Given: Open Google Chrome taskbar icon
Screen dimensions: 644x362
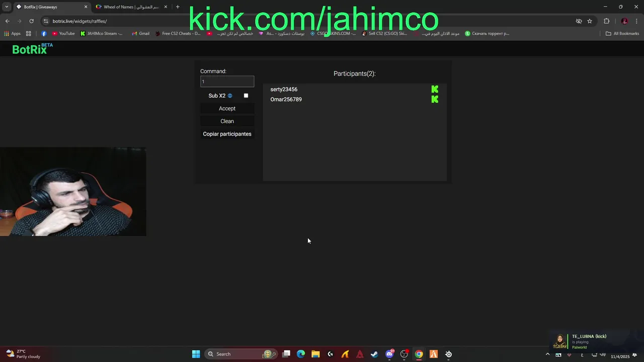Looking at the screenshot, I should [x=419, y=354].
